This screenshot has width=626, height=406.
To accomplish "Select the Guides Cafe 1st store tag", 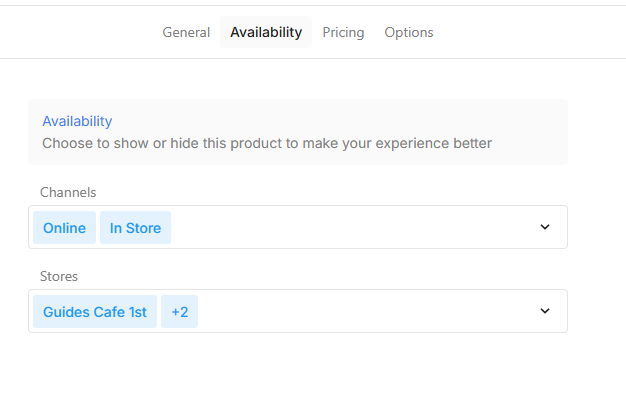I will pyautogui.click(x=95, y=312).
